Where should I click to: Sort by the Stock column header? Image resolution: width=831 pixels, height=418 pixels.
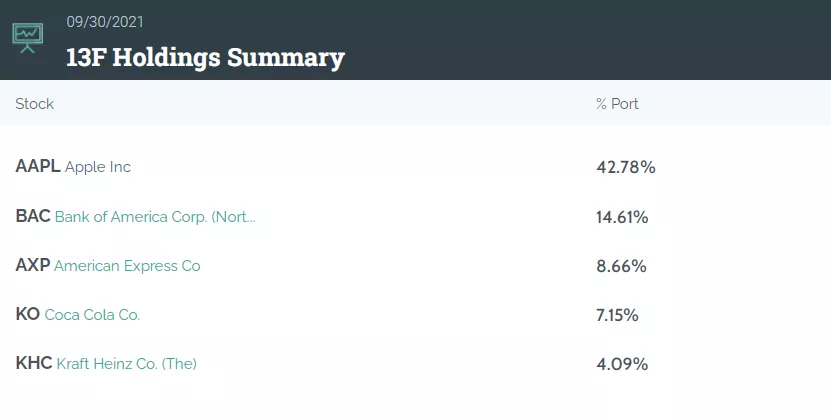click(x=35, y=104)
